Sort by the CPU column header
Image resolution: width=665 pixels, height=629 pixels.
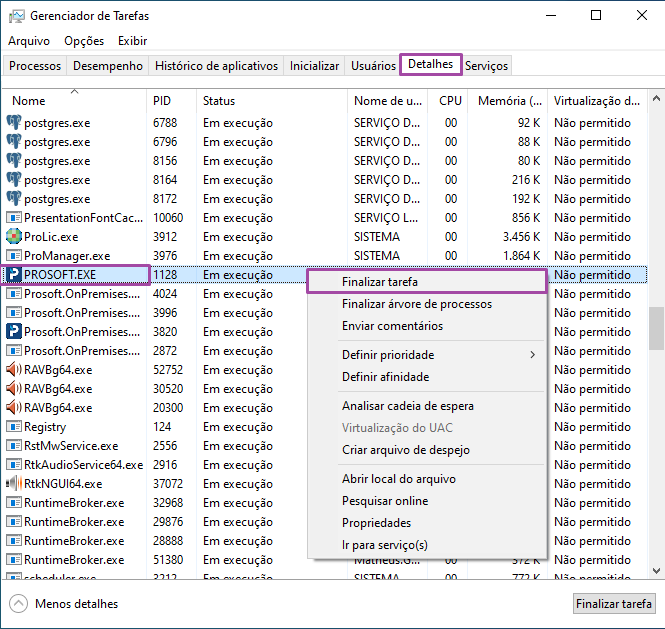pyautogui.click(x=448, y=101)
